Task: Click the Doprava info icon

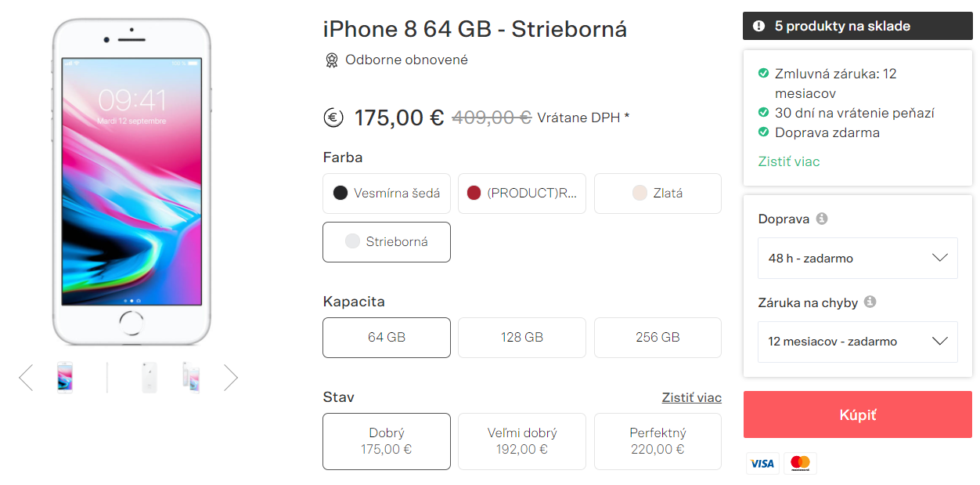Action: pos(821,219)
